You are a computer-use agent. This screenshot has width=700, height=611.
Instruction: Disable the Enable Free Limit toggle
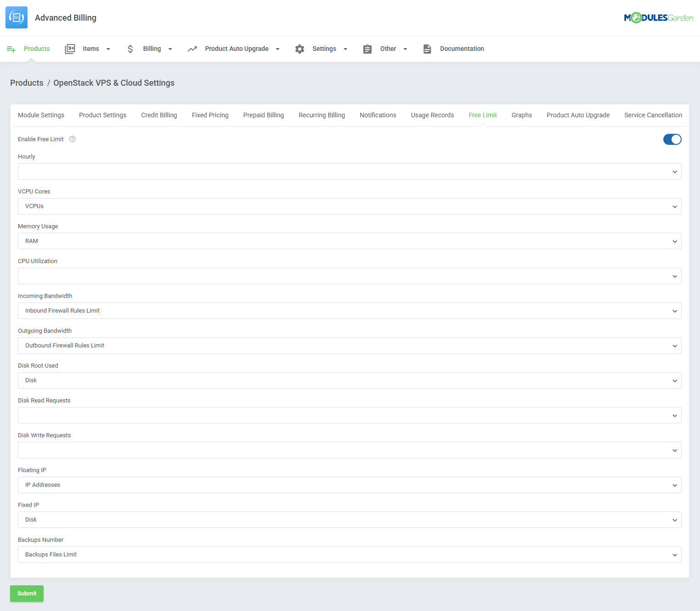point(672,139)
